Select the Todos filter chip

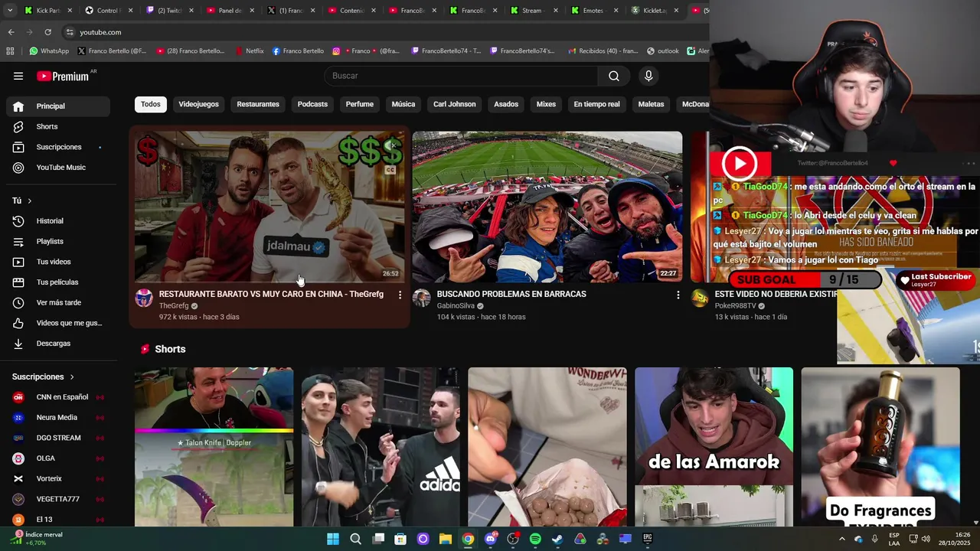click(x=151, y=104)
